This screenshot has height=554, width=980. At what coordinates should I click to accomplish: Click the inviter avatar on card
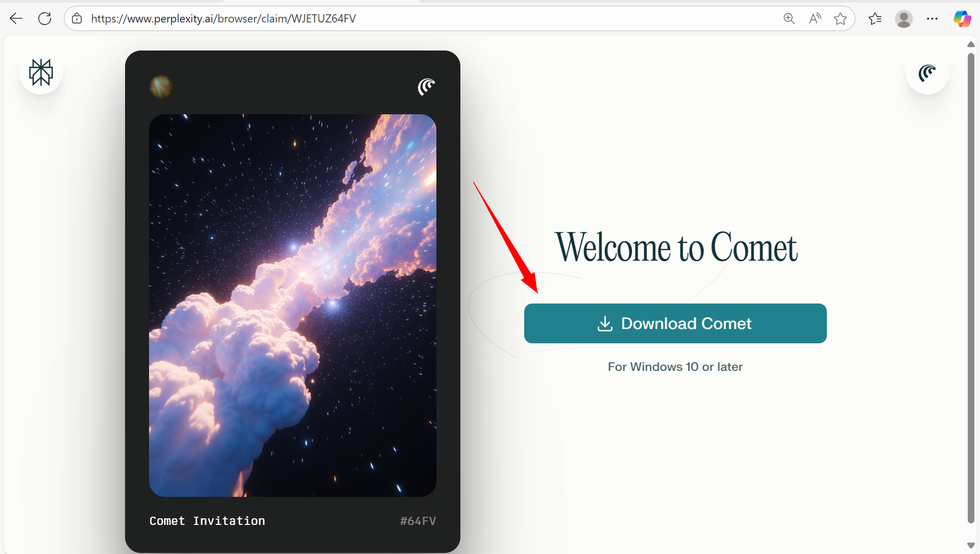(x=161, y=87)
